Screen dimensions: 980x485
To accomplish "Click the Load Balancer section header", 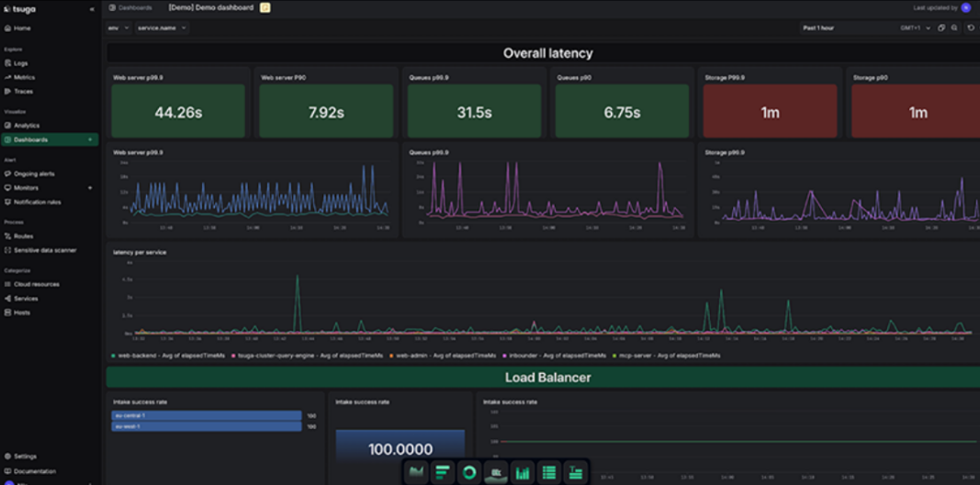I will pyautogui.click(x=543, y=378).
